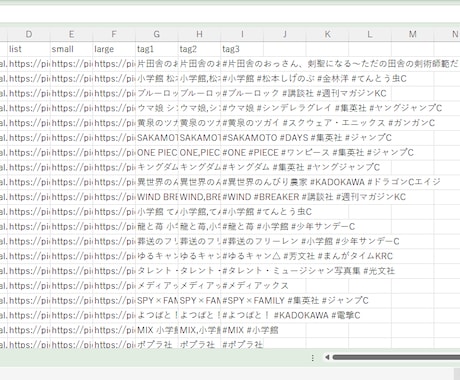This screenshot has height=380, width=460.
Task: Select tag3 cell '#龍と苺 #小学館'
Action: [242, 227]
